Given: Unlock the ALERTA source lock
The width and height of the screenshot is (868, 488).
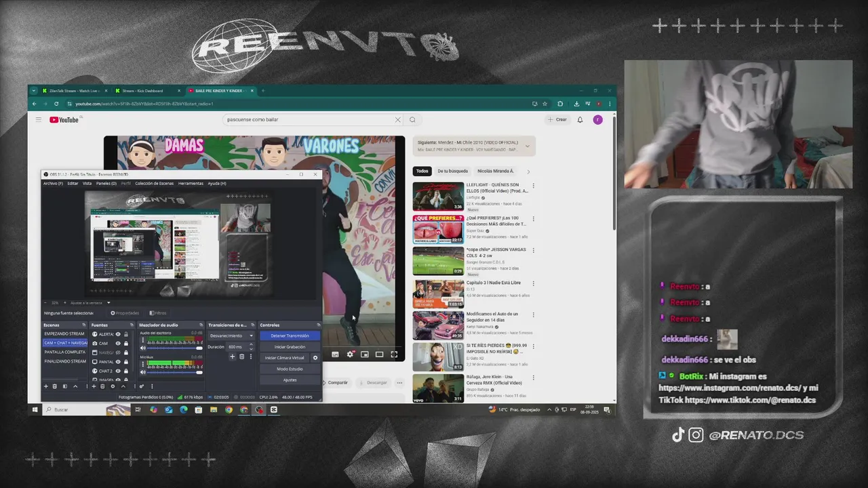Looking at the screenshot, I should coord(126,334).
